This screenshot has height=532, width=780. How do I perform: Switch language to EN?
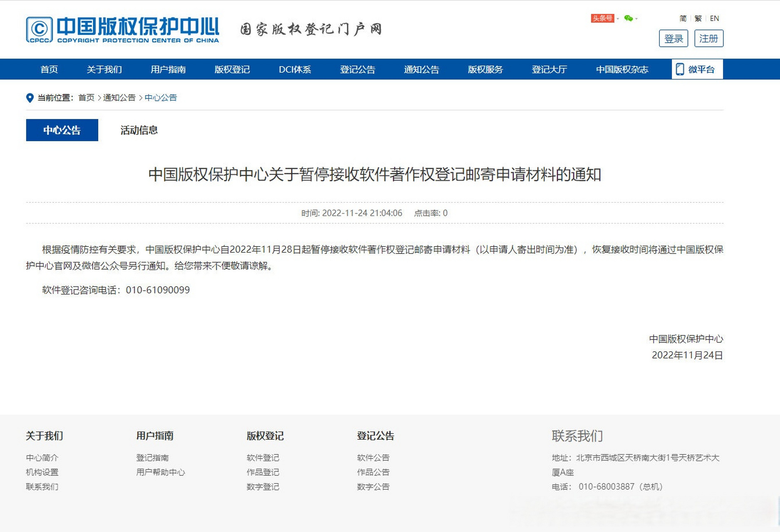[x=714, y=18]
